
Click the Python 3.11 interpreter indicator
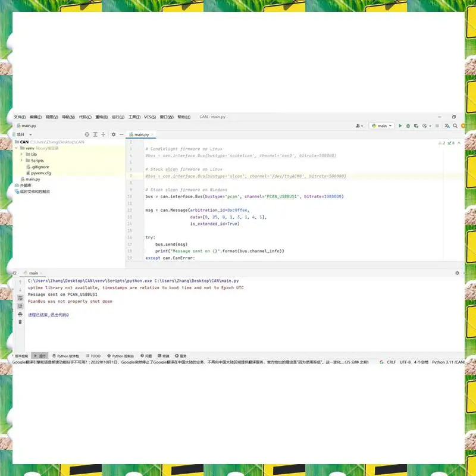tap(448, 362)
